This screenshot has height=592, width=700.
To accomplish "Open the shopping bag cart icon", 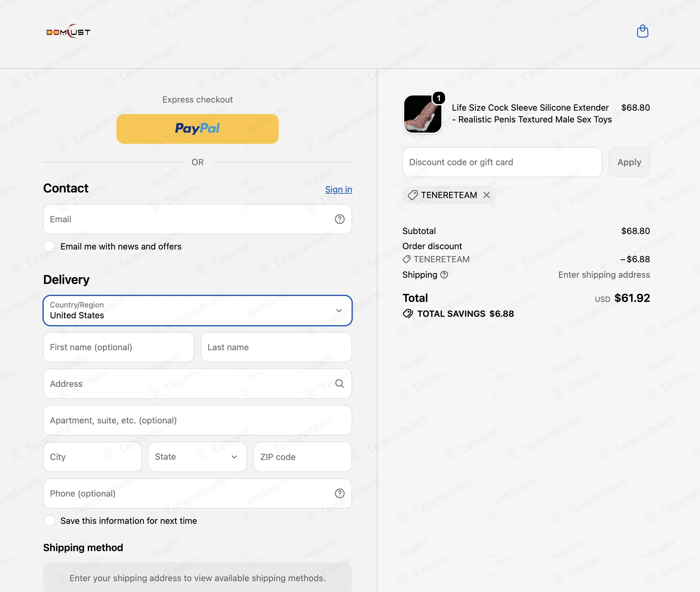I will click(642, 31).
